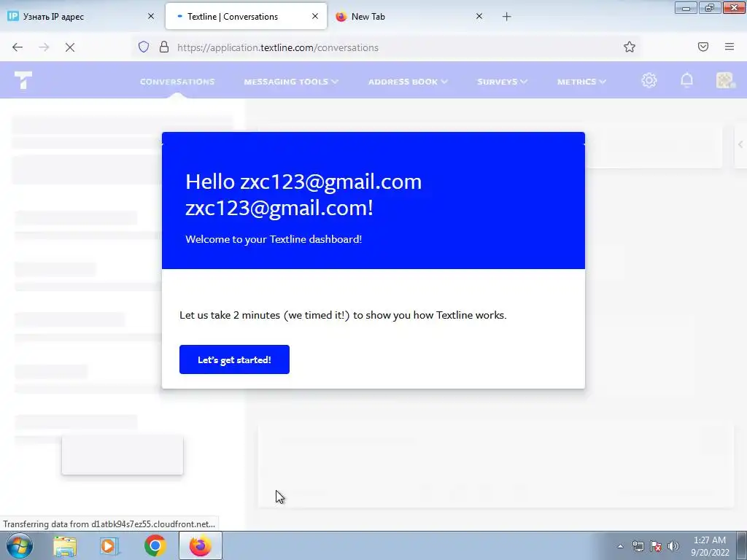Click the Textline logo icon

pos(23,80)
